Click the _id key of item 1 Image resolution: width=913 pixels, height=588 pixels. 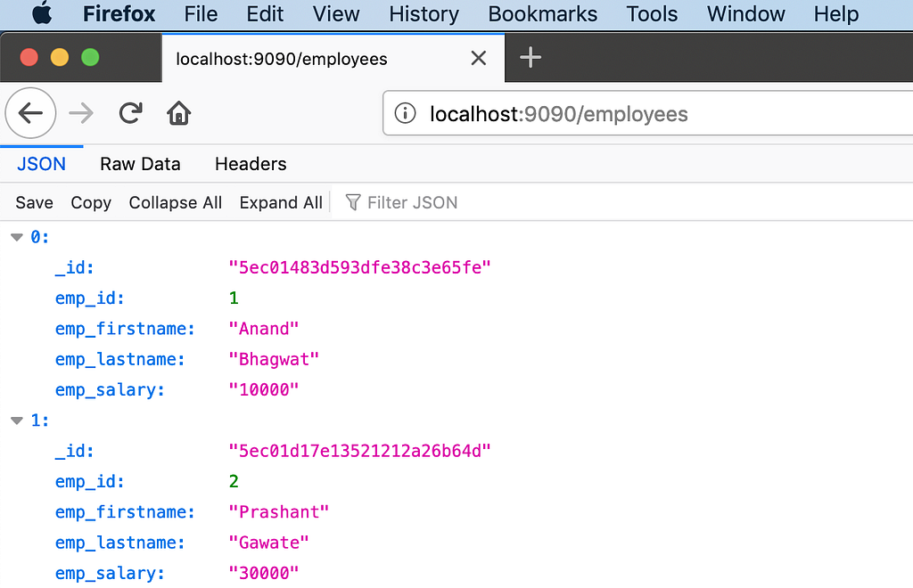tap(75, 451)
